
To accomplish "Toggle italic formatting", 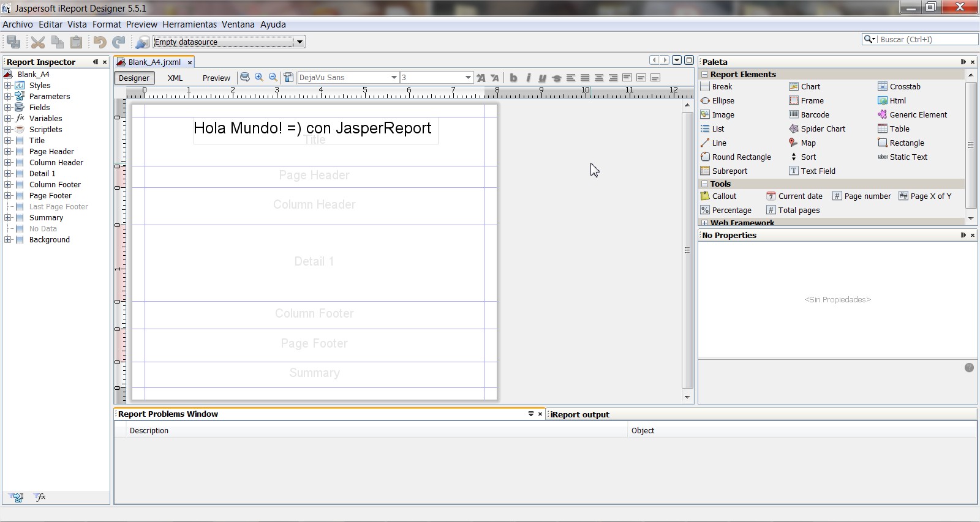I will 528,78.
